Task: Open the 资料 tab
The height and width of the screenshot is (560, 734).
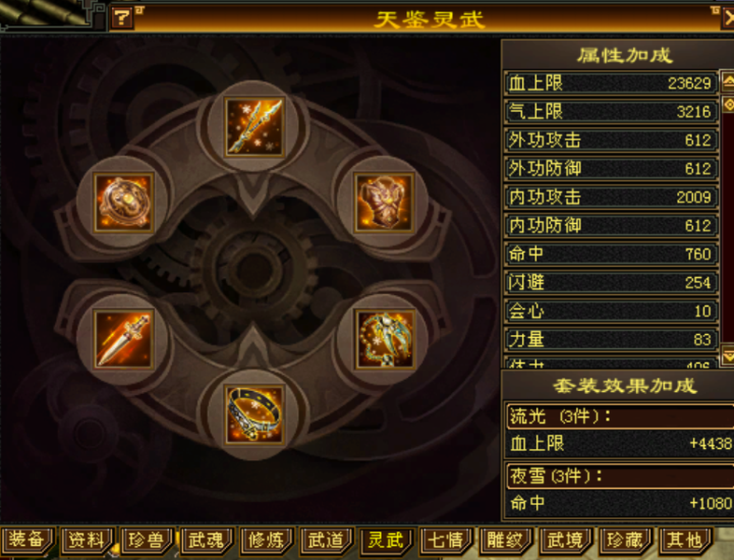Action: [87, 540]
